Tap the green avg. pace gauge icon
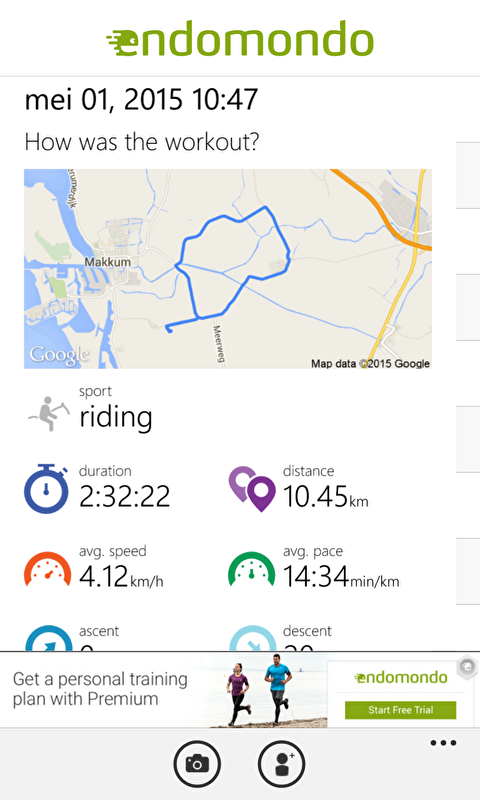This screenshot has height=800, width=480. click(x=251, y=569)
